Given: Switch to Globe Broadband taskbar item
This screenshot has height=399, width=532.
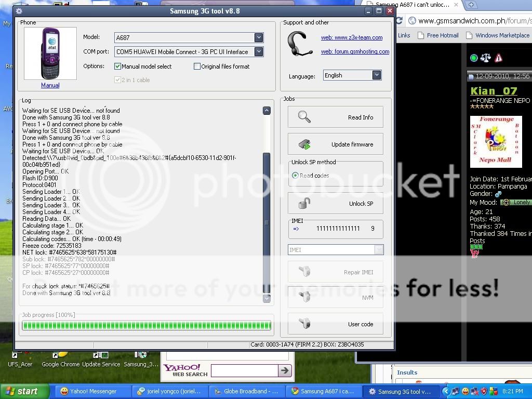Looking at the screenshot, I should click(247, 391).
